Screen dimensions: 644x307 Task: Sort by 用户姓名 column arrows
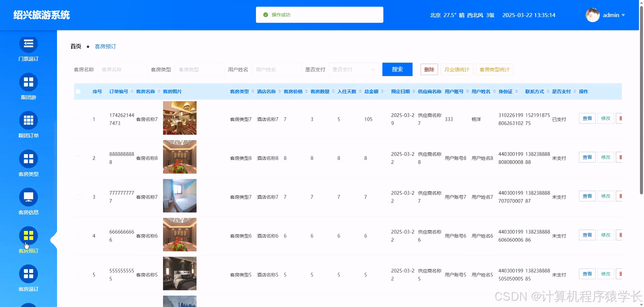point(494,91)
